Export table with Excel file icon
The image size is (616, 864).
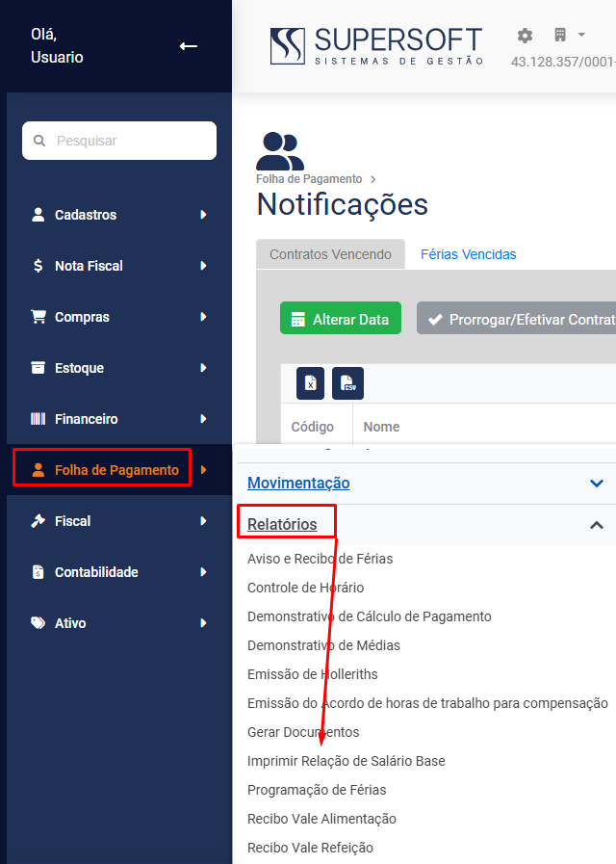tap(311, 383)
